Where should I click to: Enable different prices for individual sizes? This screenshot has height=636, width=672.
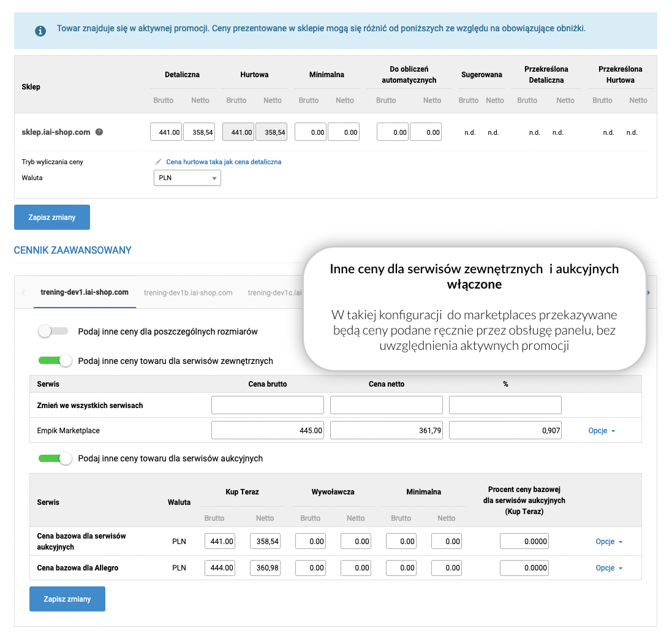pos(53,331)
